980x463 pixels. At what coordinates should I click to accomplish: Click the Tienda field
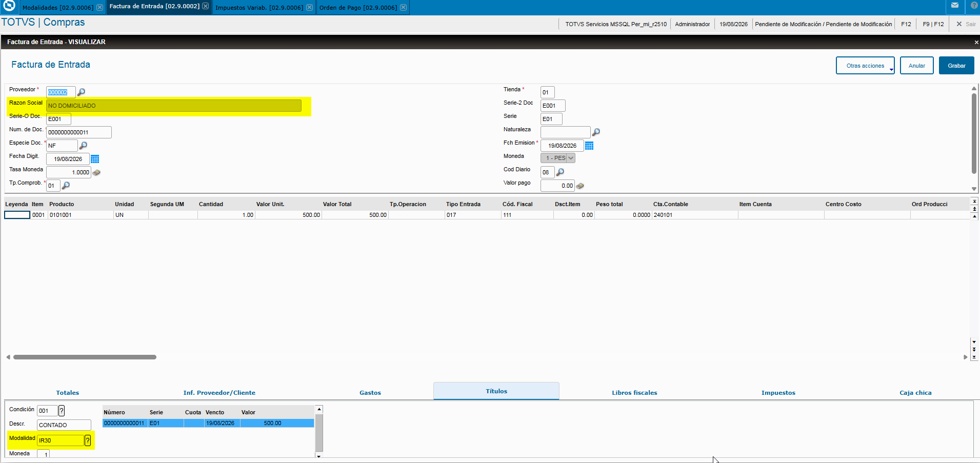point(548,92)
